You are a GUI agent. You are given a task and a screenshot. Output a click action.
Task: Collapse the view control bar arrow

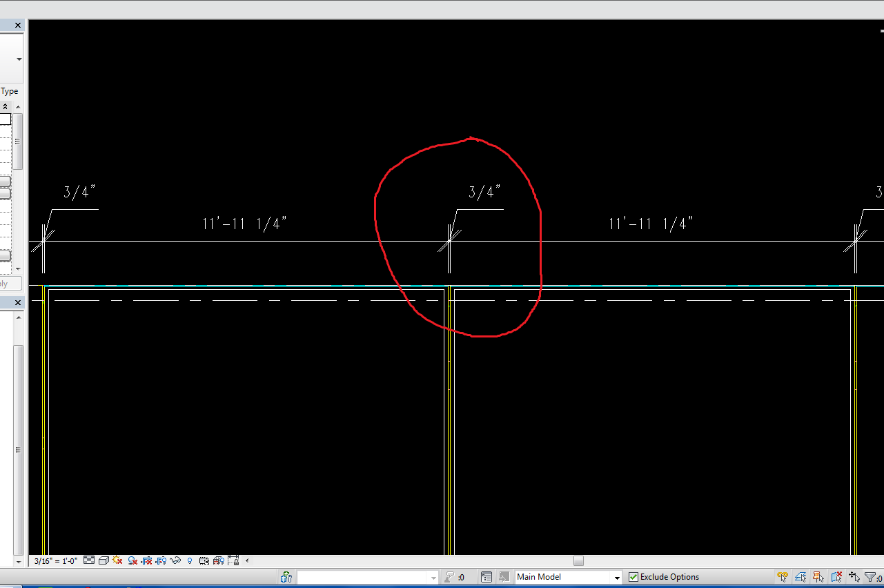246,560
